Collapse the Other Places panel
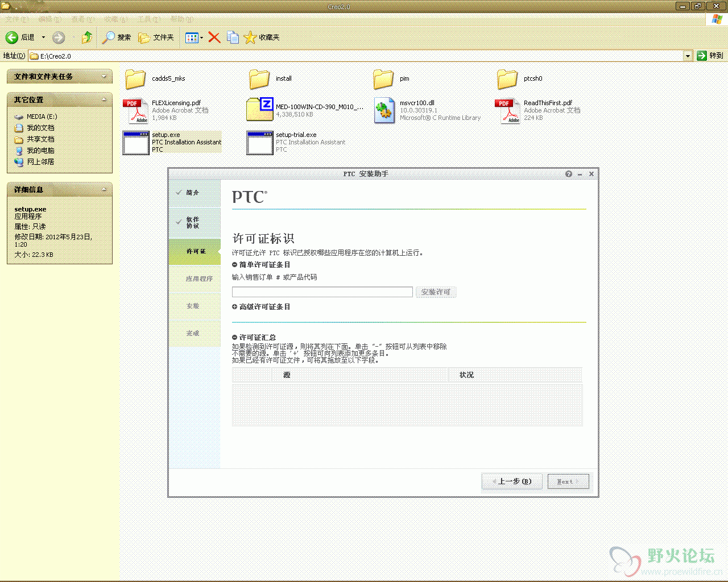 coord(104,99)
